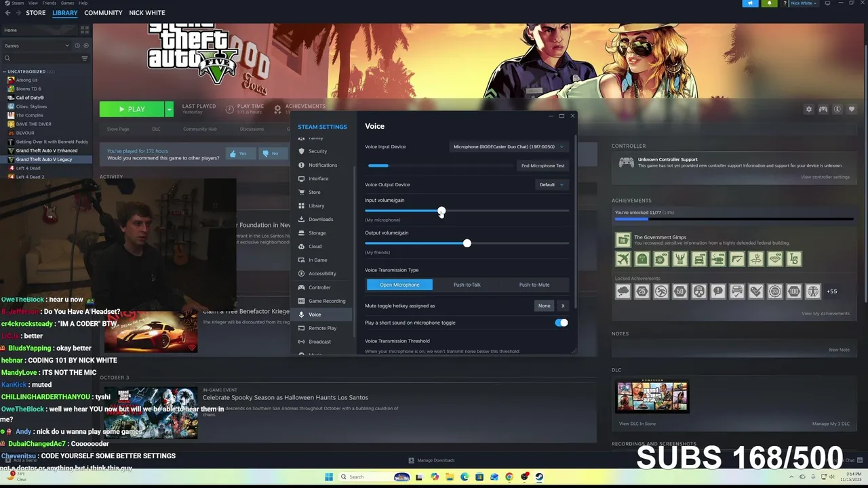
Task: Open the Security settings section
Action: (317, 151)
